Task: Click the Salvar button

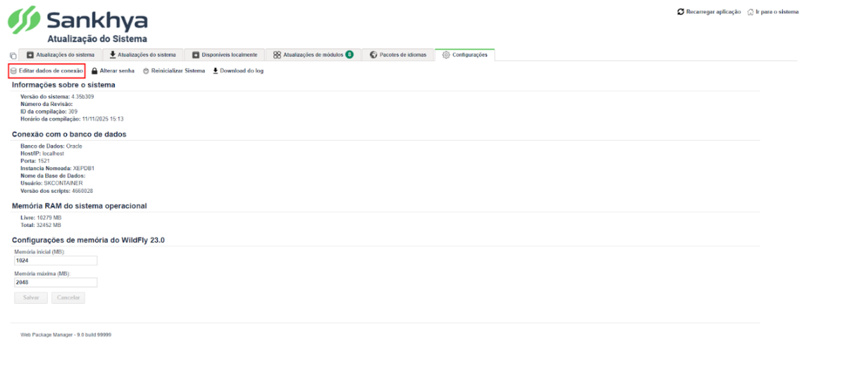Action: coord(31,298)
